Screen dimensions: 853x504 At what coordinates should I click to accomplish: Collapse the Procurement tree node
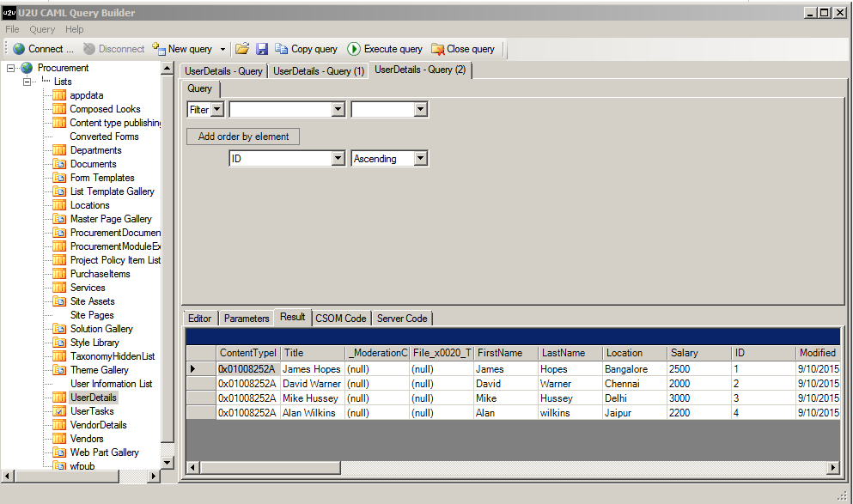point(11,68)
